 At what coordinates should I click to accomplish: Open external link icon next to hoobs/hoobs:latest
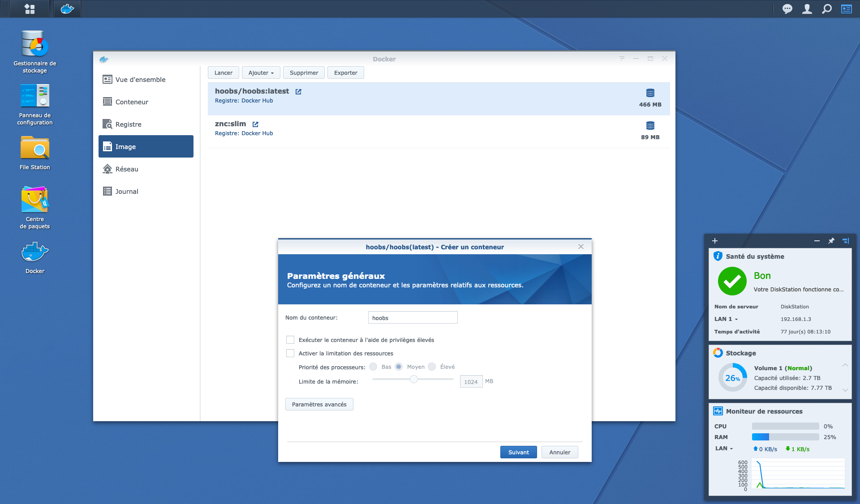tap(298, 91)
